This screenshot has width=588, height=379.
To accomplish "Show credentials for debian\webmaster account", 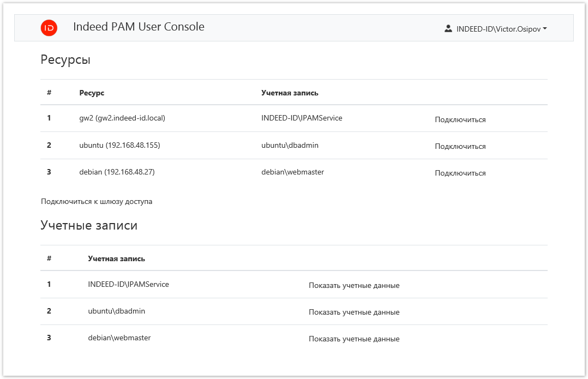I will [354, 339].
